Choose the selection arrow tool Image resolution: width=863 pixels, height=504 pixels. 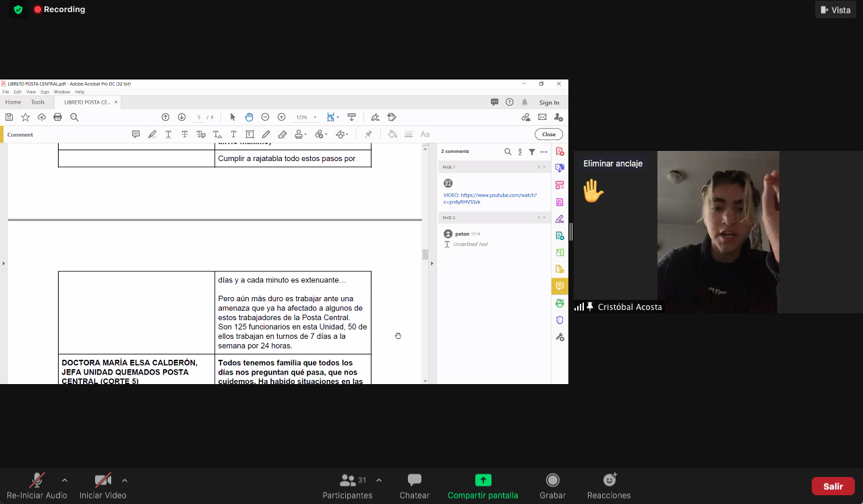pyautogui.click(x=233, y=117)
